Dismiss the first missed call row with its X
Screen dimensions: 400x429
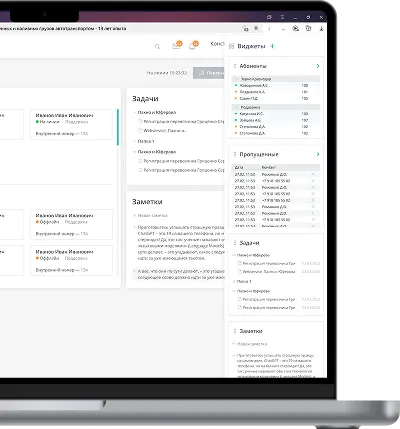[313, 174]
